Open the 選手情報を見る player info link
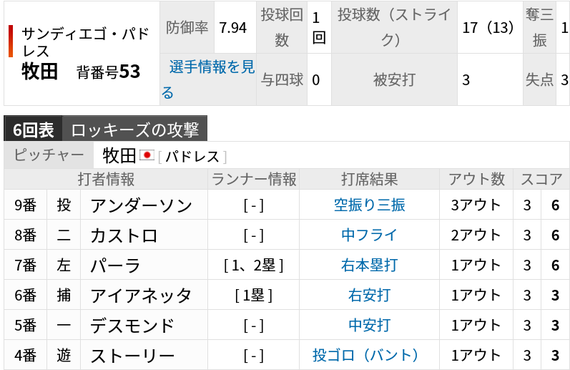The height and width of the screenshot is (370, 570). click(208, 80)
